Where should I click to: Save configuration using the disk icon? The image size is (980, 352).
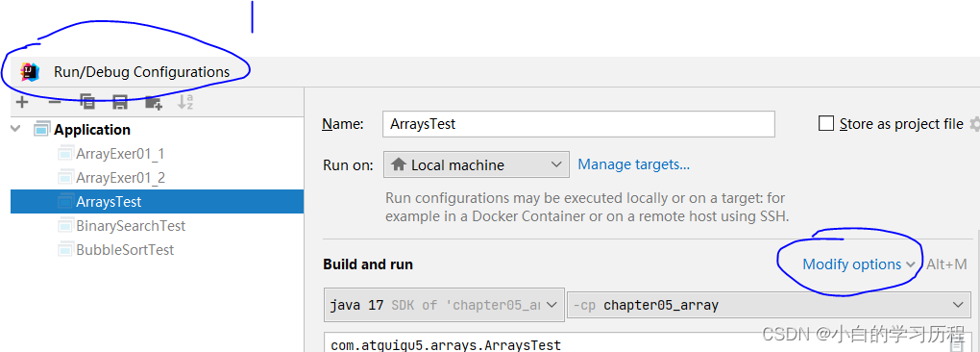(x=119, y=102)
